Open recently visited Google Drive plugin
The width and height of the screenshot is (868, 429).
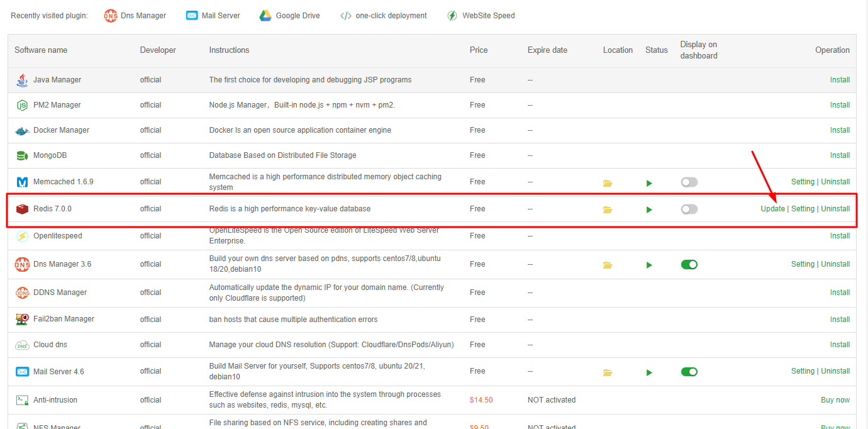(x=289, y=16)
